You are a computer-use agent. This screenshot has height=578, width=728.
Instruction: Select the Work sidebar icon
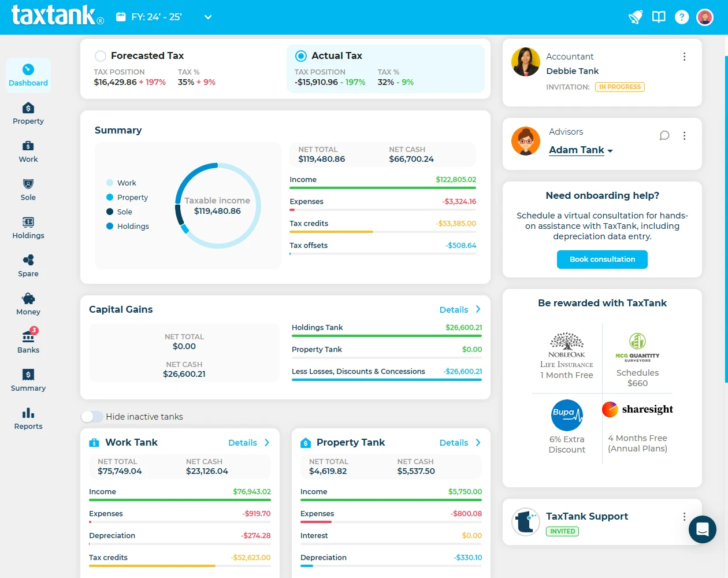coord(28,151)
